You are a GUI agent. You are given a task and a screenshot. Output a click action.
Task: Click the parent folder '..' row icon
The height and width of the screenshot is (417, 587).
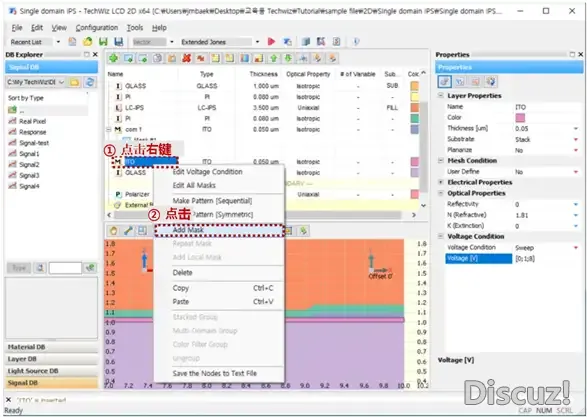click(x=12, y=110)
